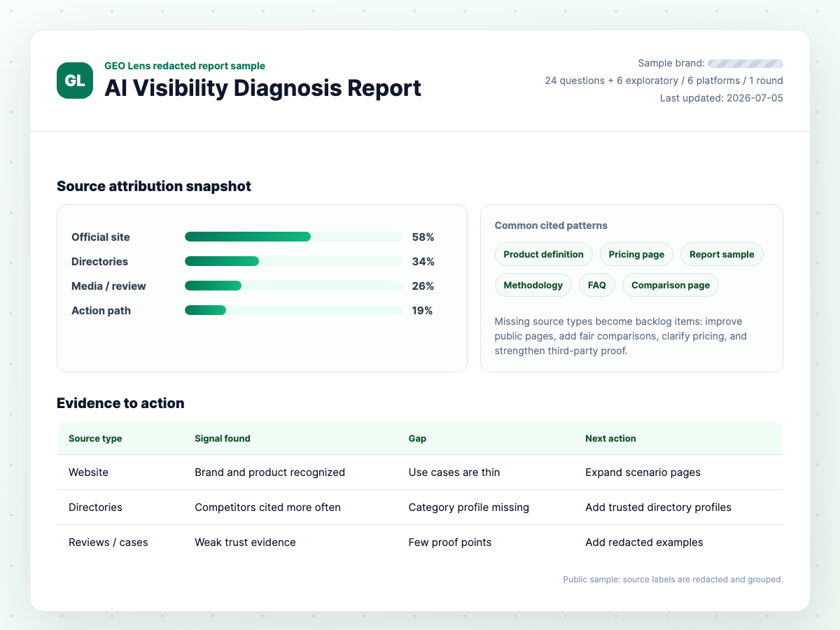Select the Report sample tag
840x630 pixels.
[x=722, y=254]
